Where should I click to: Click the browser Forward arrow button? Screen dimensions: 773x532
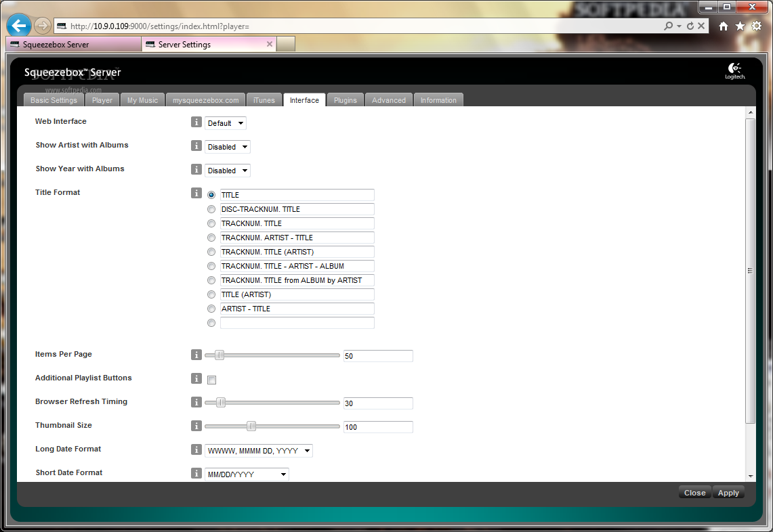[43, 25]
